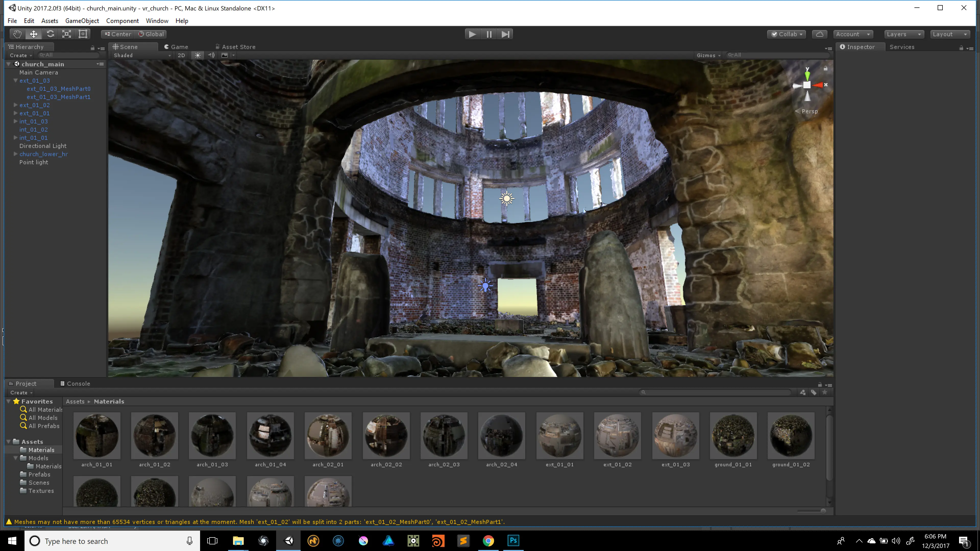Viewport: 980px width, 551px height.
Task: Open the Window menu
Action: pos(157,20)
